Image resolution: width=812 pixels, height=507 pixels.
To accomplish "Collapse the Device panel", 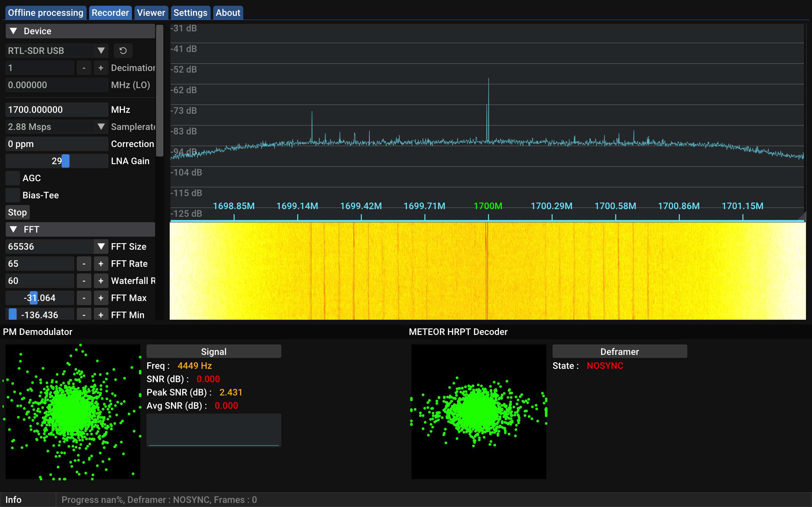I will pos(14,31).
